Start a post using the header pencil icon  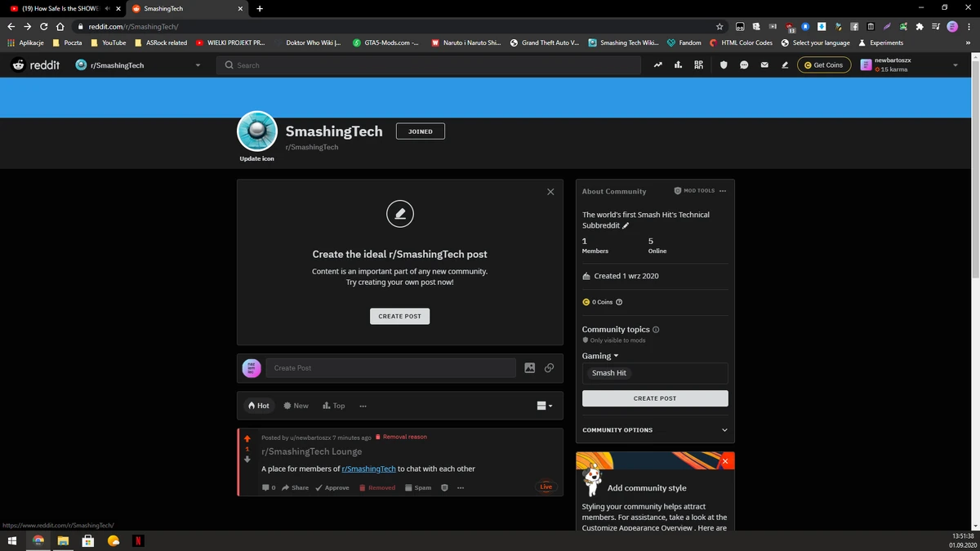[x=785, y=64]
